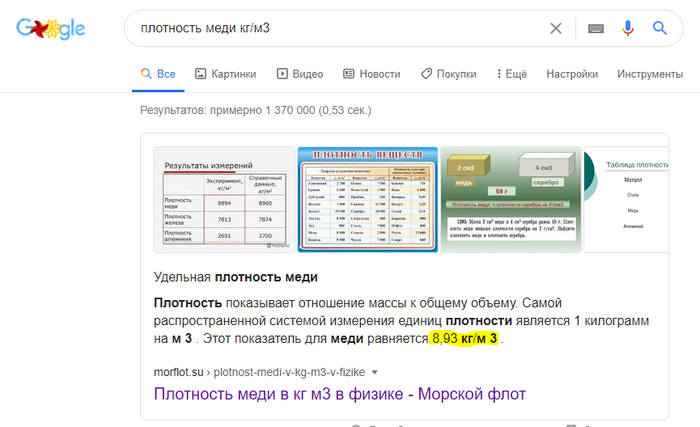Open the copper and silver blocks thumbnail
This screenshot has width=700, height=427.
[510, 200]
